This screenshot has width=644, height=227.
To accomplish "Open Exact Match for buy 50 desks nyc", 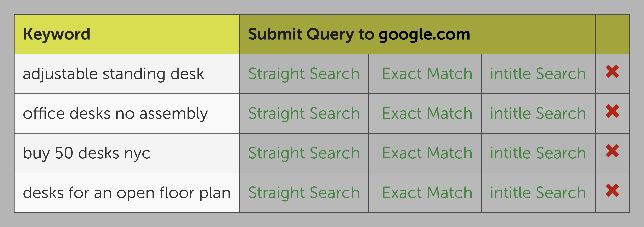I will pos(427,153).
